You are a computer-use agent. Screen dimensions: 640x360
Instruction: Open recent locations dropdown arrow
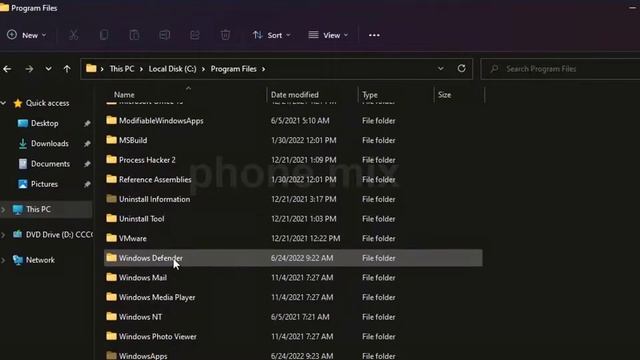pos(48,69)
